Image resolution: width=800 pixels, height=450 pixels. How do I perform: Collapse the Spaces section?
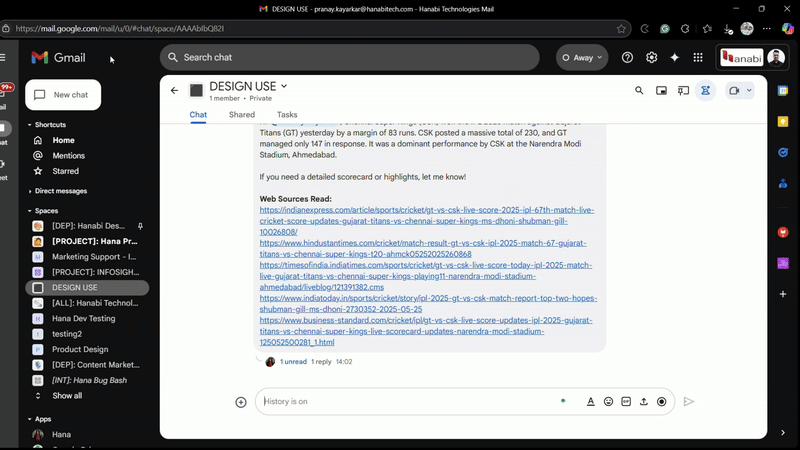(29, 211)
